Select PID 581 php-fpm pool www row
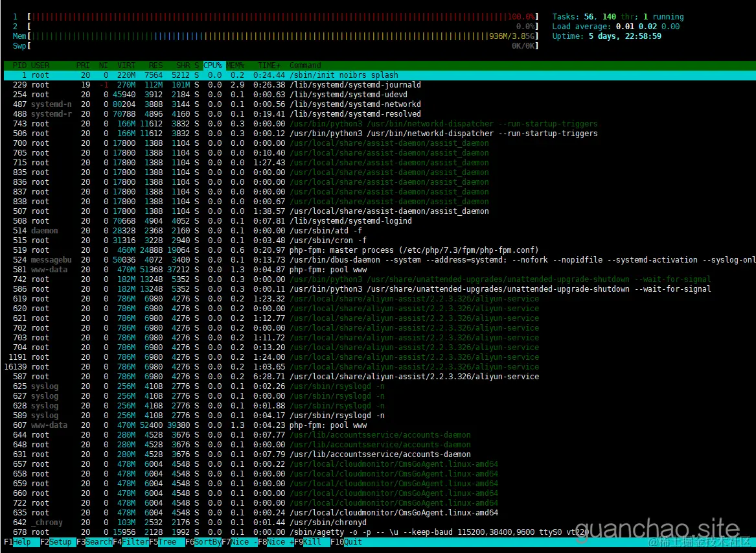Viewport: 756px width, 553px height. (380, 270)
